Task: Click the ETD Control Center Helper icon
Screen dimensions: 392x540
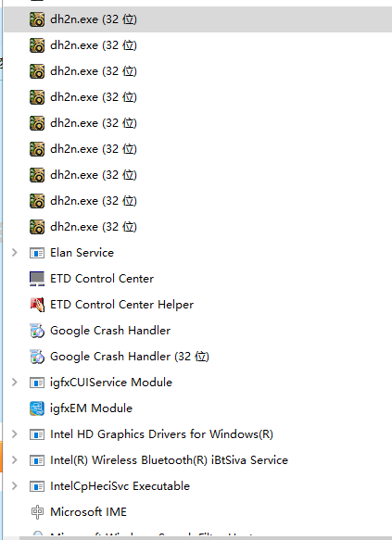Action: [x=37, y=305]
